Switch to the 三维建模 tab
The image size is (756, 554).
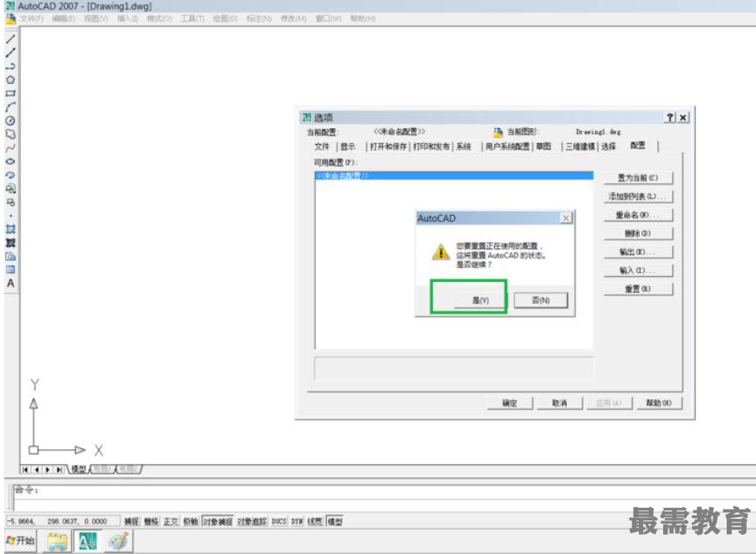(580, 146)
